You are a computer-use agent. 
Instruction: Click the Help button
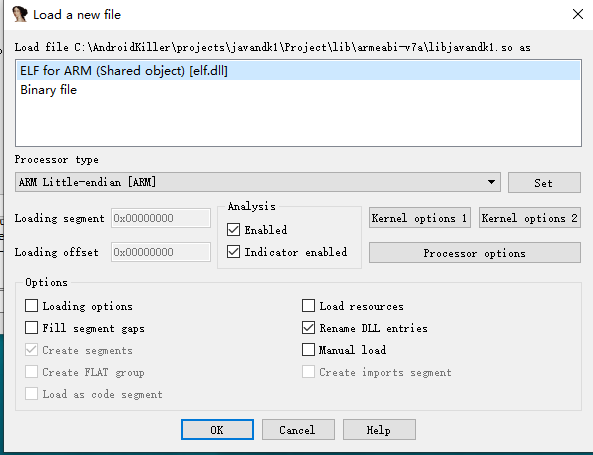pyautogui.click(x=379, y=430)
